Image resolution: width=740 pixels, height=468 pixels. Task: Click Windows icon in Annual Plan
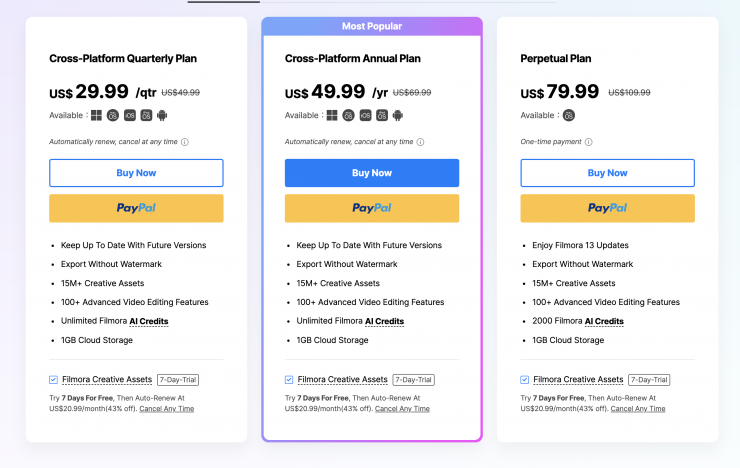pos(333,115)
